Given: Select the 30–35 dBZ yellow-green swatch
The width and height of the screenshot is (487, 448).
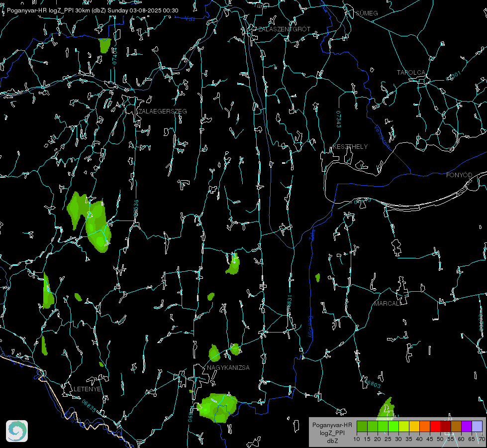Looking at the screenshot, I should [404, 427].
